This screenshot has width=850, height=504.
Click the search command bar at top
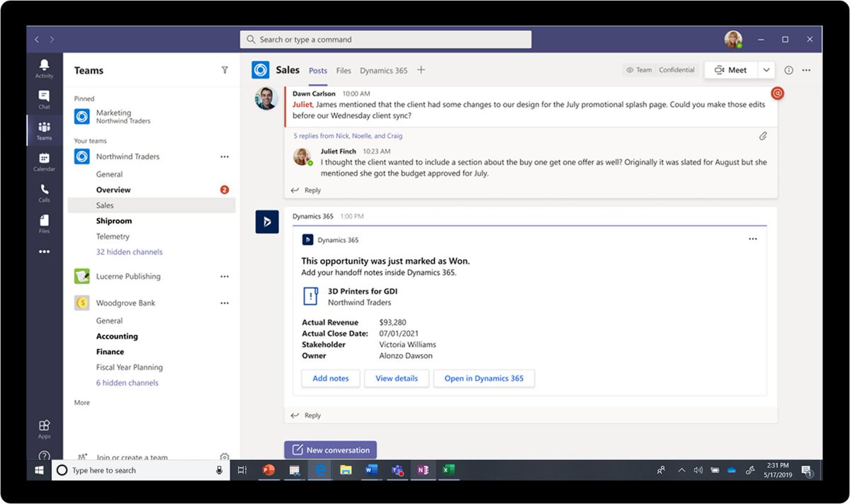click(x=386, y=40)
